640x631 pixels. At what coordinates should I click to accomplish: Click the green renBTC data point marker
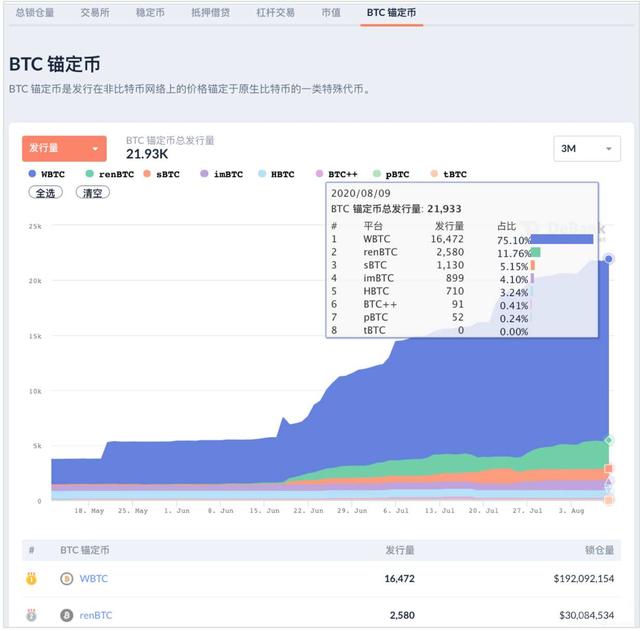coord(609,440)
